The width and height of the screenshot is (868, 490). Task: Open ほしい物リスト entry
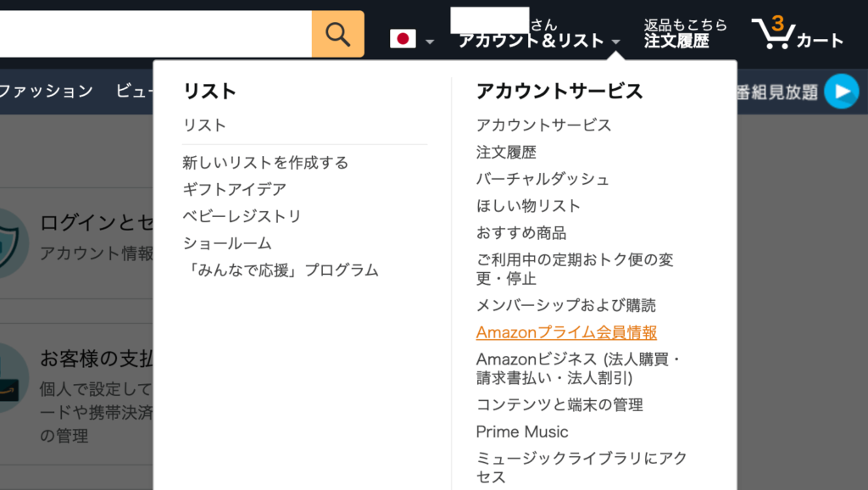click(528, 206)
